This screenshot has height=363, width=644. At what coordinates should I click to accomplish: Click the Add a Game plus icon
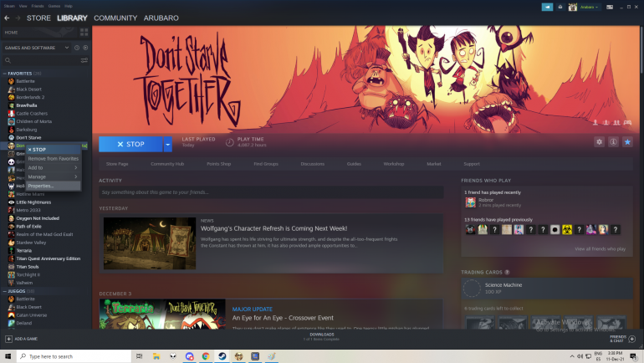(8, 339)
